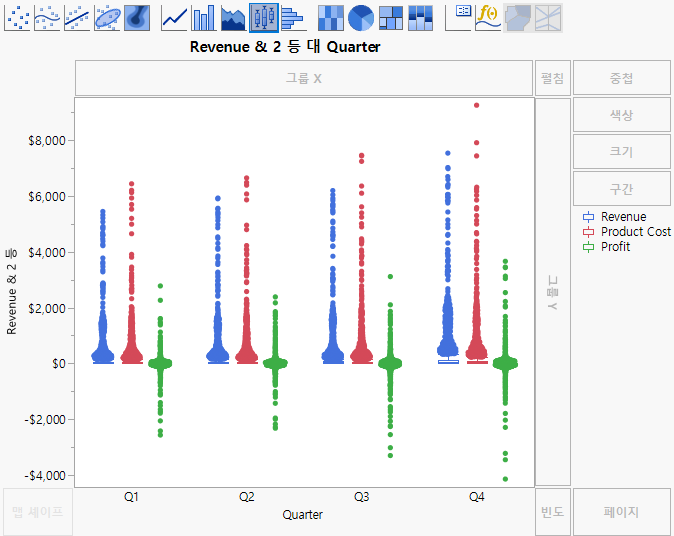Select the Line of Fit icon
Screen dimensions: 674x536
[77, 18]
